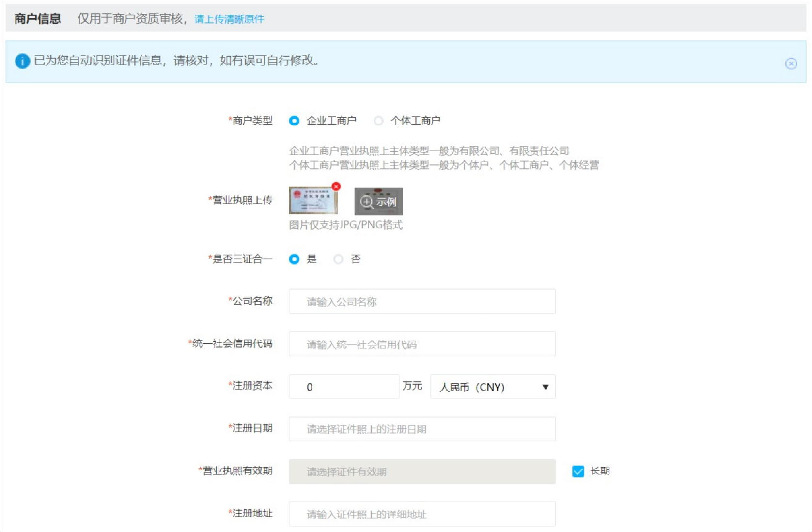Click the 注册资本 amount field
The width and height of the screenshot is (812, 532).
(344, 387)
